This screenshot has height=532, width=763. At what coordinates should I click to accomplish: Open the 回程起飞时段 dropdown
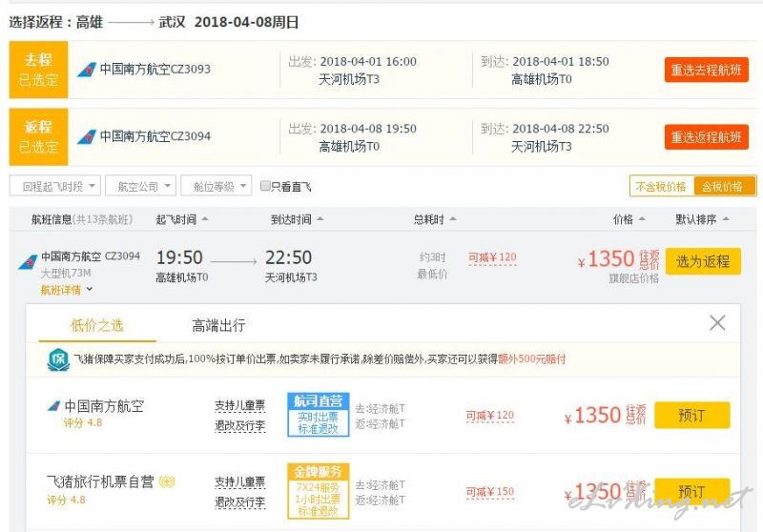(55, 186)
